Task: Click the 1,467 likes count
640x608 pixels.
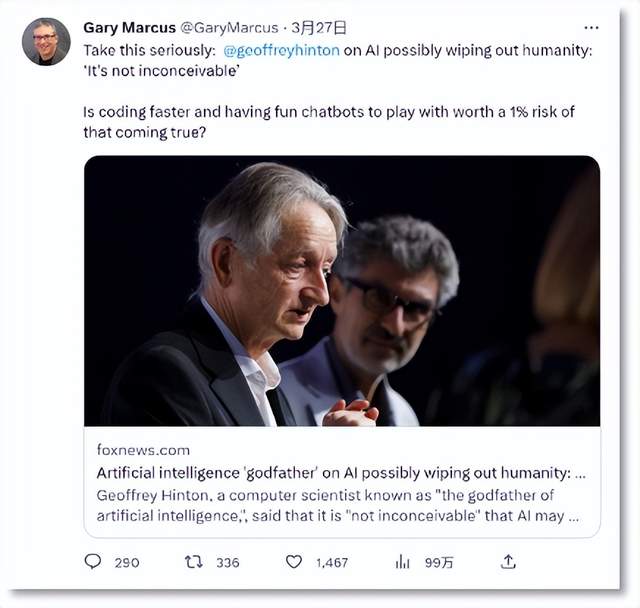Action: [331, 563]
